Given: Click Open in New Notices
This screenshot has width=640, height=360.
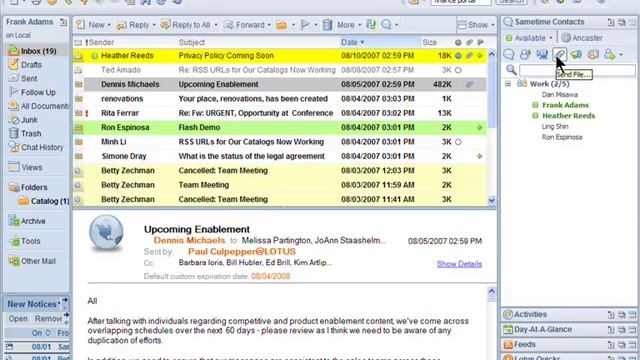Looking at the screenshot, I should click(x=18, y=319).
